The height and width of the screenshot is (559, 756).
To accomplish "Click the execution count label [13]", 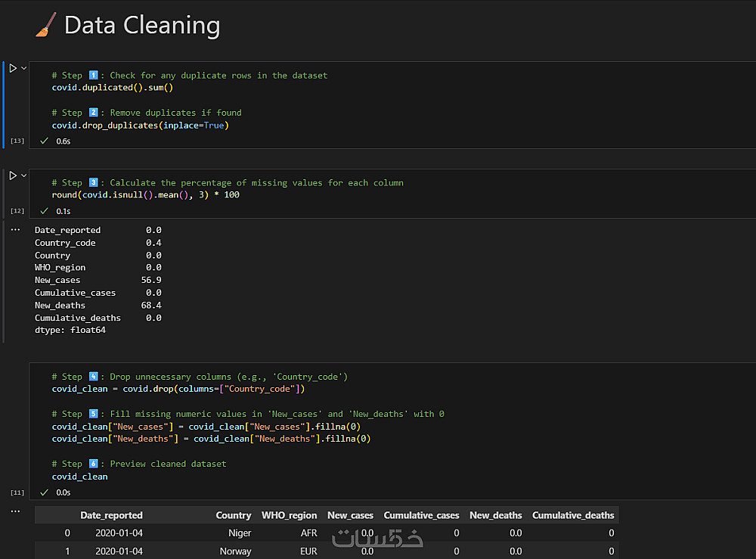I will [17, 141].
